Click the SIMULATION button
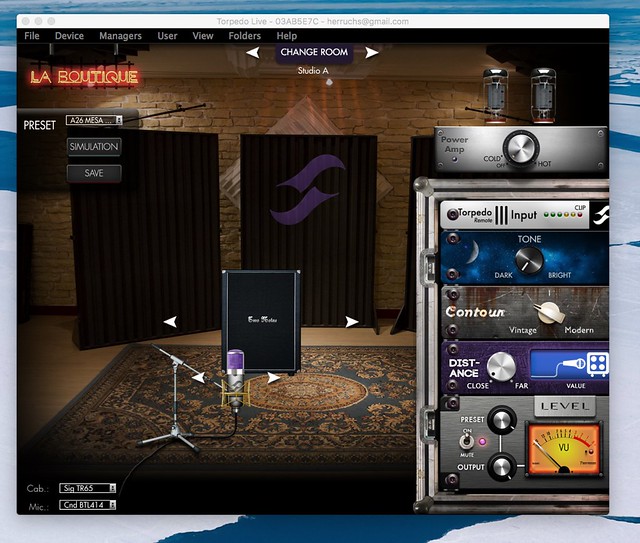Image resolution: width=640 pixels, height=543 pixels. [94, 147]
